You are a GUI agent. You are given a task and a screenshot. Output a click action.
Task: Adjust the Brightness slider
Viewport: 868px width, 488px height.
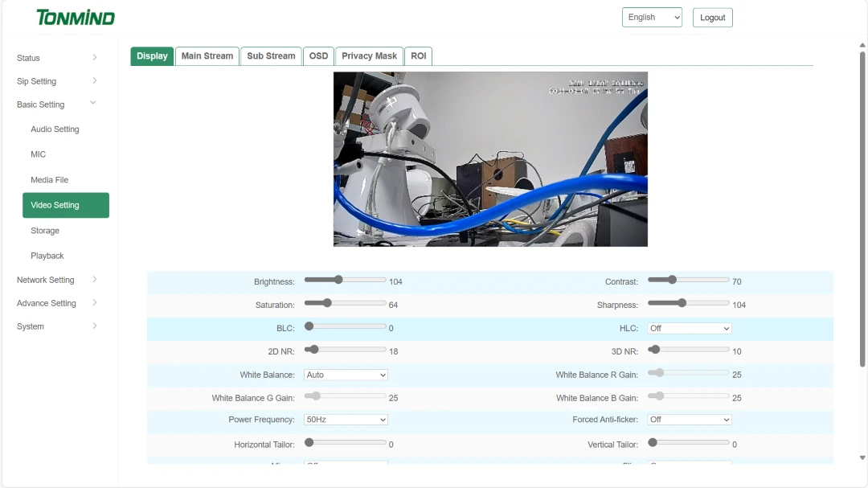coord(345,280)
